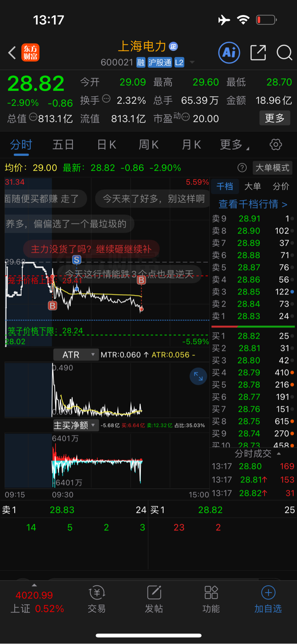The width and height of the screenshot is (297, 644).
Task: Select the 大单 tab
Action: coord(253,186)
